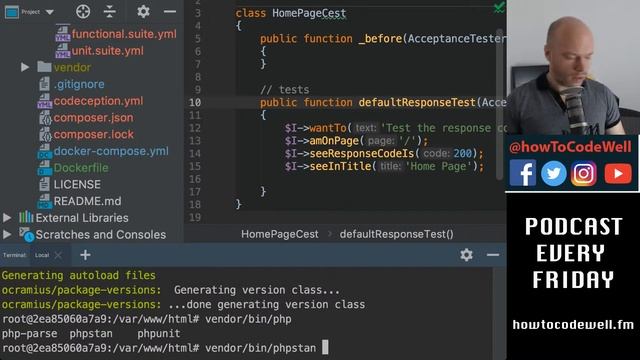
Task: Click the editor vertical scrollbar
Action: pos(500,104)
